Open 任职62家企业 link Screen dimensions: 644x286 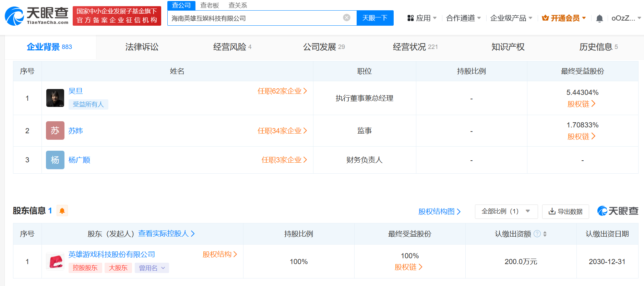click(282, 91)
